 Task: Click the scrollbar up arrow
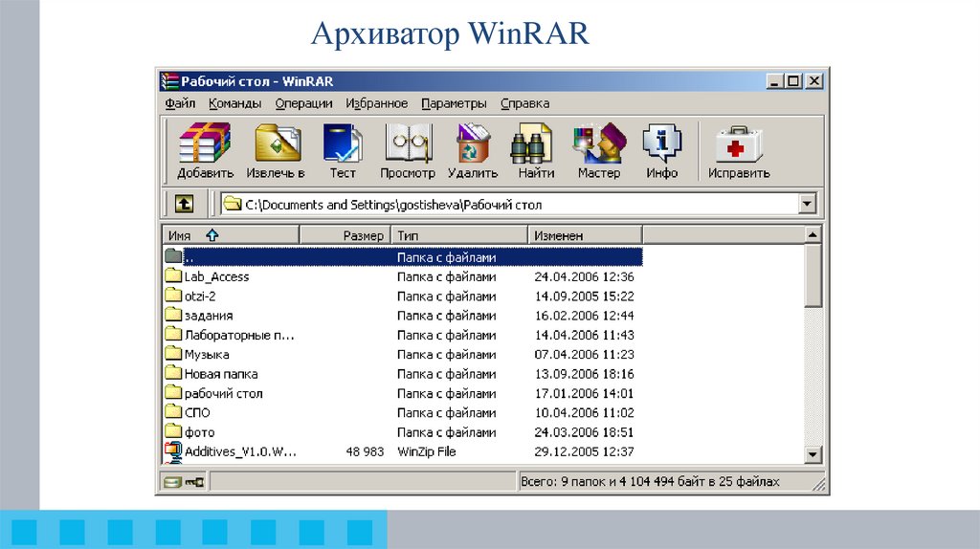click(x=813, y=235)
